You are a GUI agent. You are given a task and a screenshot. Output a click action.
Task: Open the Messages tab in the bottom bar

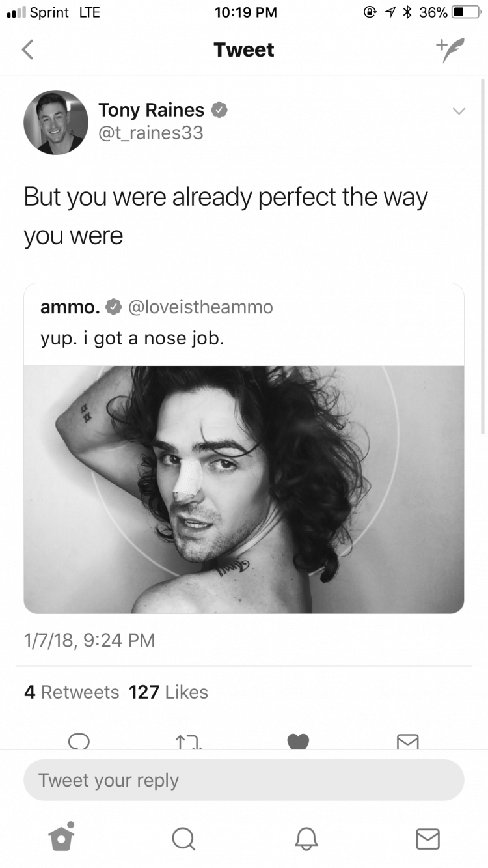(x=427, y=839)
